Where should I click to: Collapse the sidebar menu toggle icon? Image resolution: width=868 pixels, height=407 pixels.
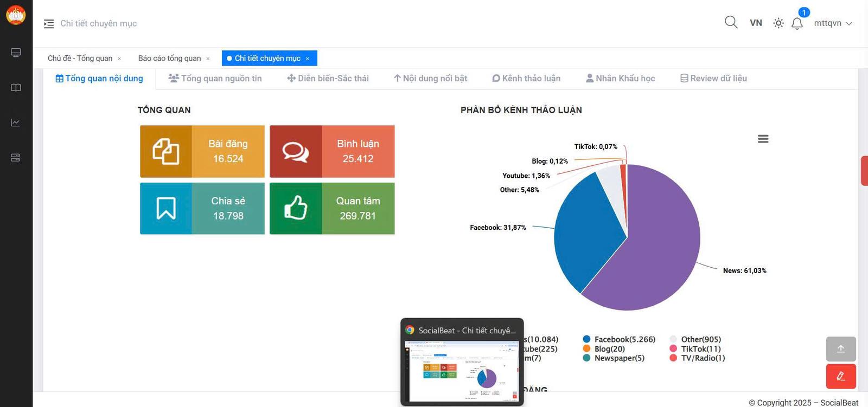(x=49, y=24)
